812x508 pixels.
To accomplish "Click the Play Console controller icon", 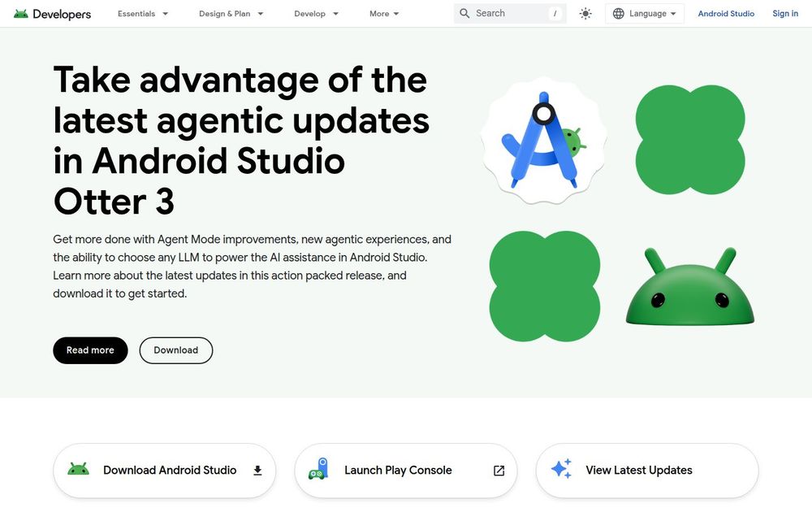I will 318,469.
